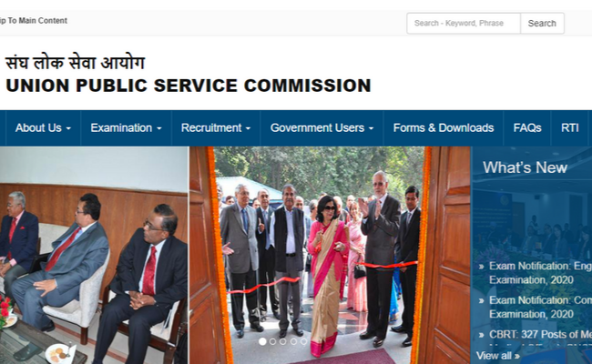Select the second carousel slide dot
The height and width of the screenshot is (364, 592).
pyautogui.click(x=272, y=341)
